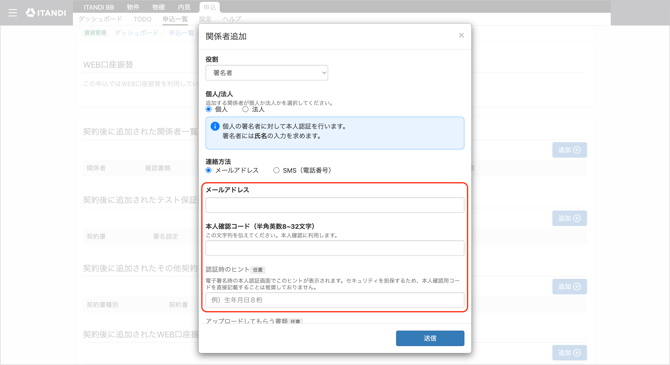Open the hamburger menu icon
Viewport: 670px width, 365px height.
point(12,13)
